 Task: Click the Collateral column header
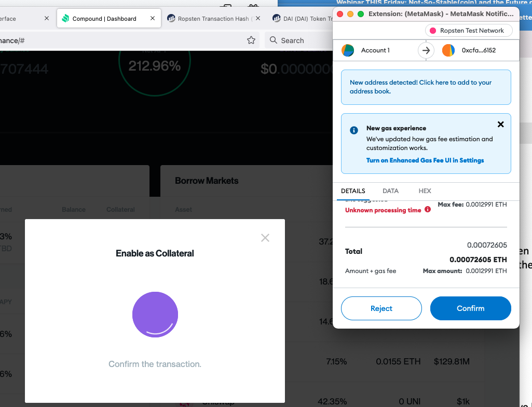pyautogui.click(x=120, y=210)
